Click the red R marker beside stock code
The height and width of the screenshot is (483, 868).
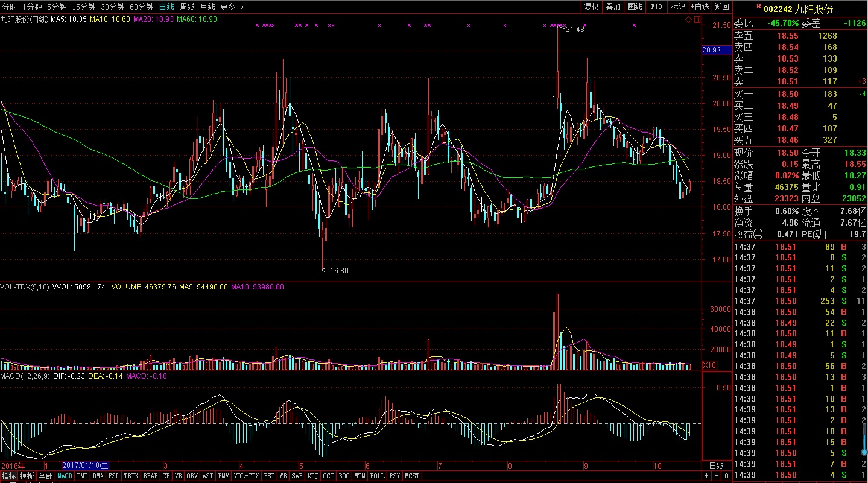758,6
